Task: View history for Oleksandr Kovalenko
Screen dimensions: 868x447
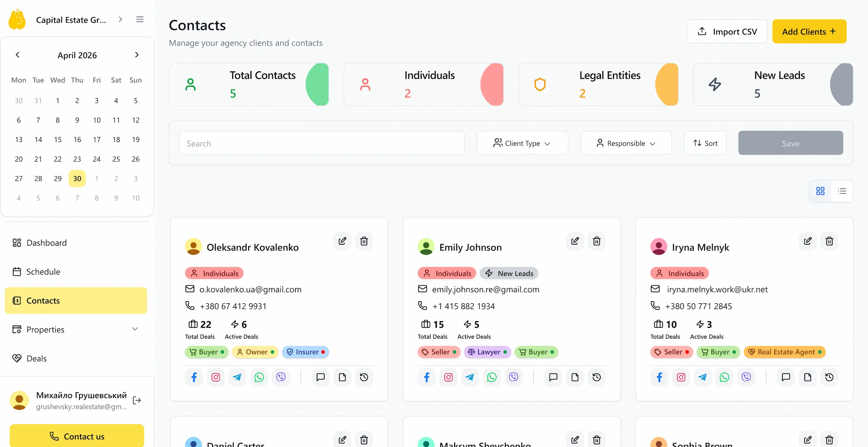Action: 364,377
